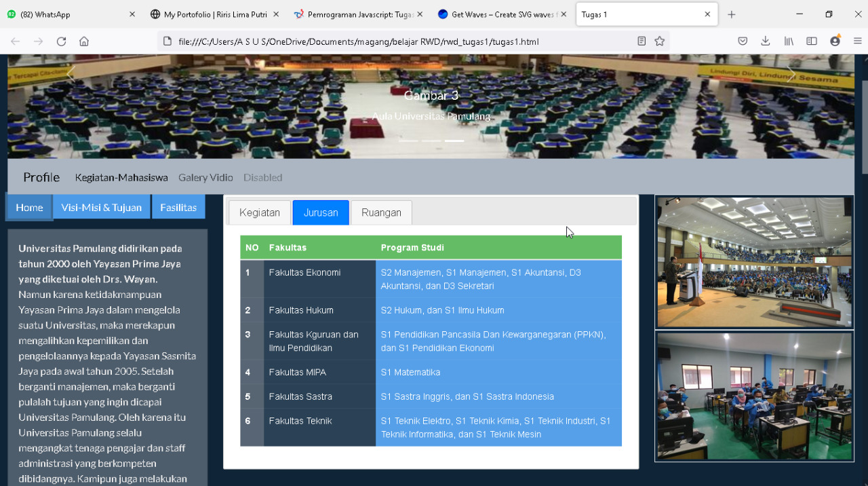This screenshot has height=486, width=868.
Task: Close the Get Waves tab
Action: point(564,14)
